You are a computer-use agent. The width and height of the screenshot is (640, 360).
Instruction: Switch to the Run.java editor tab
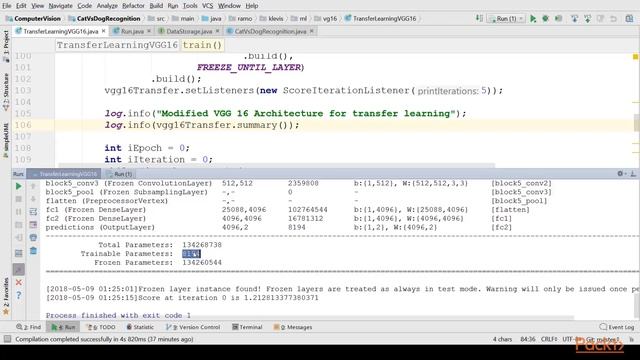click(x=132, y=31)
